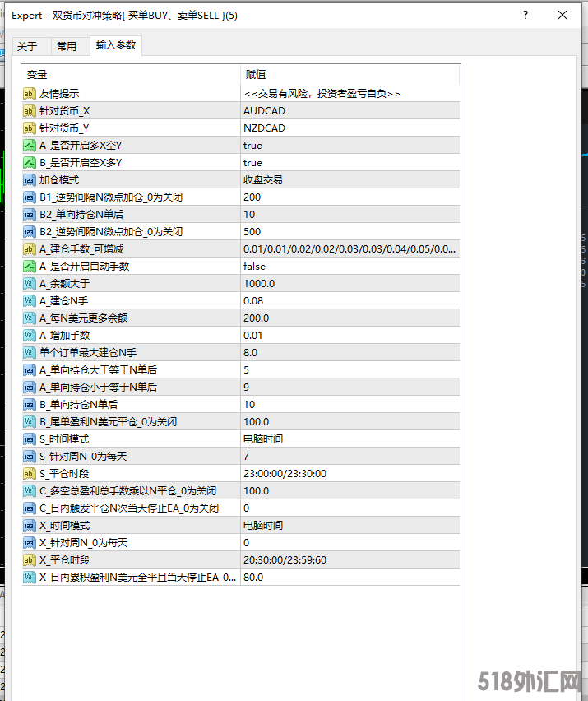The height and width of the screenshot is (701, 588).
Task: Select the C_日内触发平仓N次当天停止EA variable row
Action: (x=241, y=508)
